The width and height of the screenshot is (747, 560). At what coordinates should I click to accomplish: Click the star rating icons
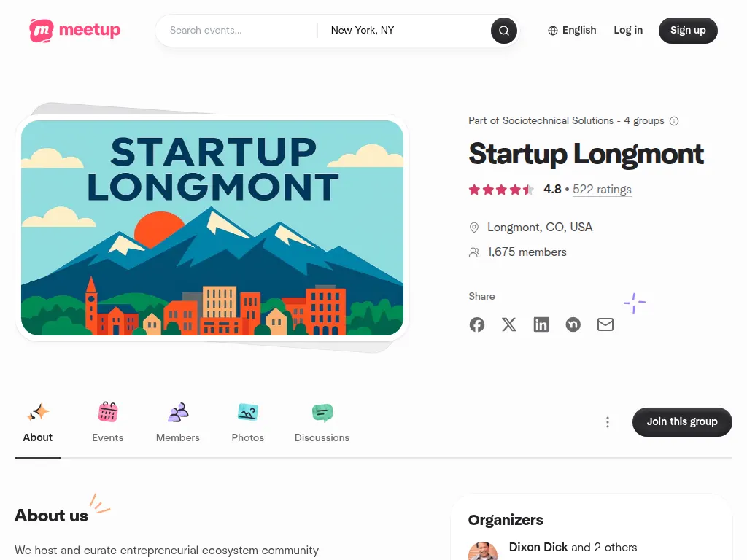pos(500,190)
